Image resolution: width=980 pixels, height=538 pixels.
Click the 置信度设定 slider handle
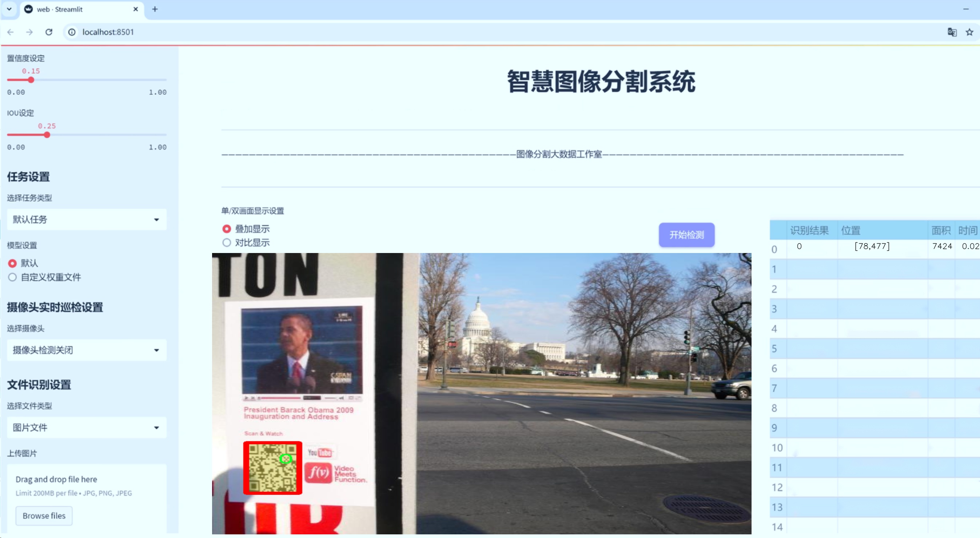pos(31,80)
